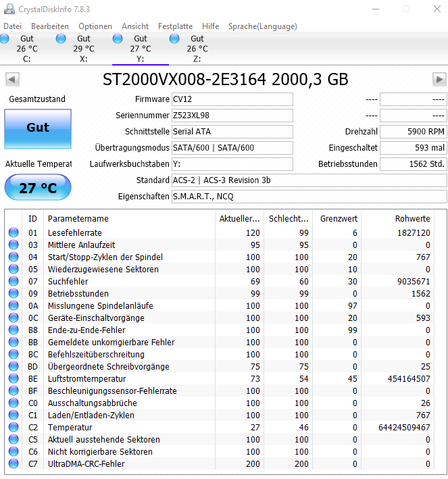Open the Festplatte menu
Screen dimensions: 448x479
[x=176, y=26]
